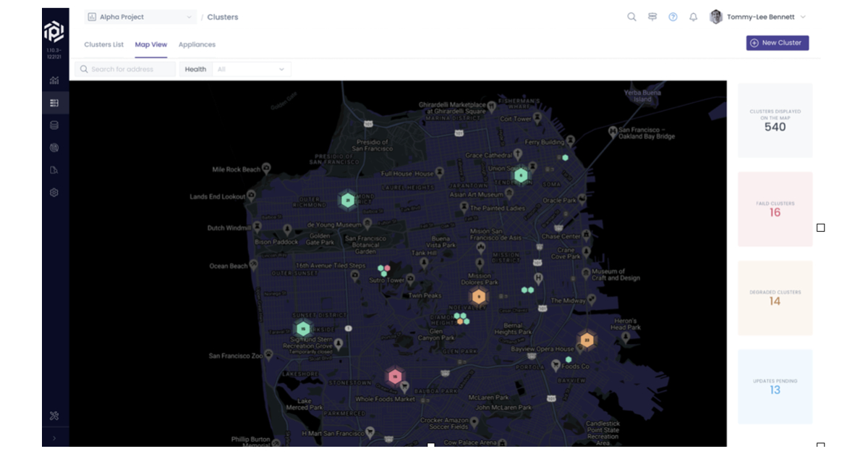Viewport: 868px width, 454px height.
Task: Click the globe icon in the sidebar
Action: (55, 147)
